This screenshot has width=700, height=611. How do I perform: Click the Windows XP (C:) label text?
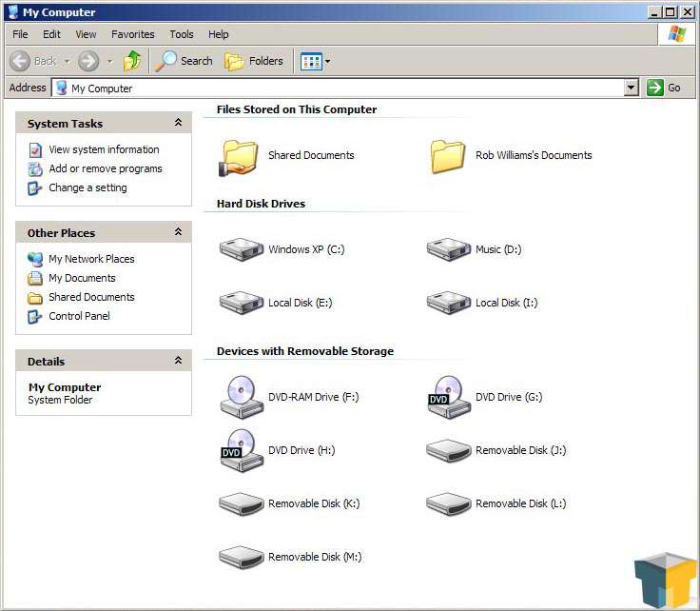[x=306, y=249]
